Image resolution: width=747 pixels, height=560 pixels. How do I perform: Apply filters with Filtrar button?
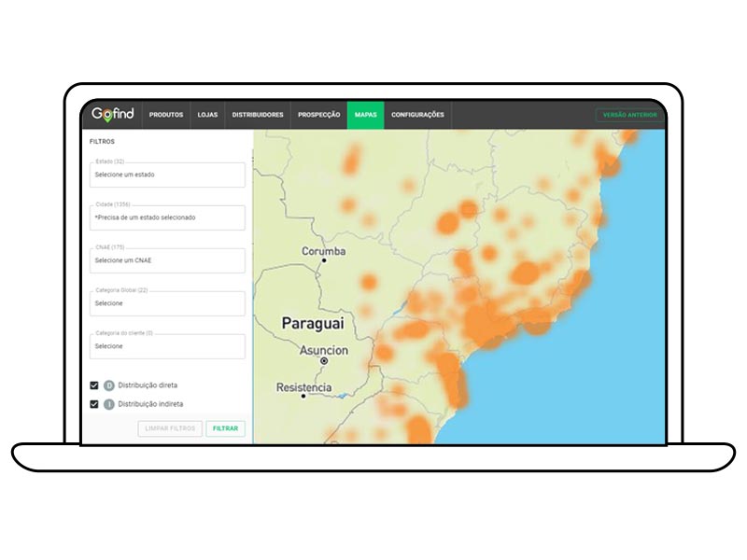pos(225,428)
